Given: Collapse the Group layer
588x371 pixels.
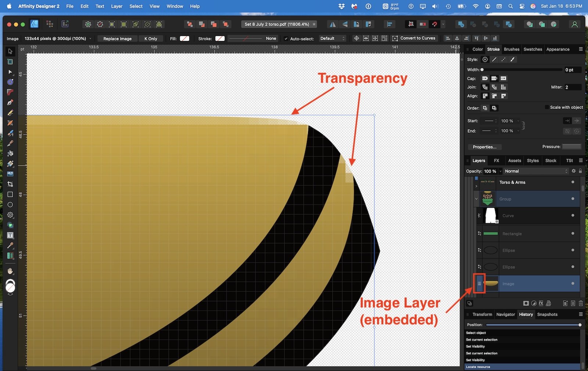Looking at the screenshot, I should [x=476, y=199].
